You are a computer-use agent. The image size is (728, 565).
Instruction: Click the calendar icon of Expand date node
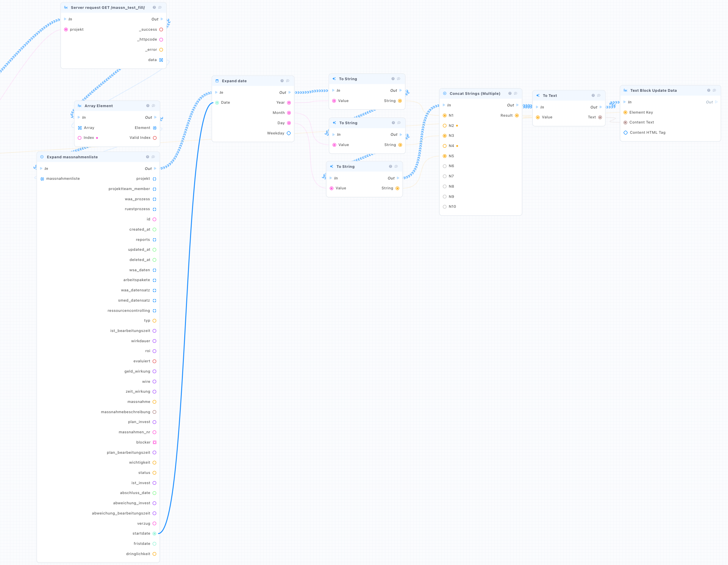[x=217, y=81]
